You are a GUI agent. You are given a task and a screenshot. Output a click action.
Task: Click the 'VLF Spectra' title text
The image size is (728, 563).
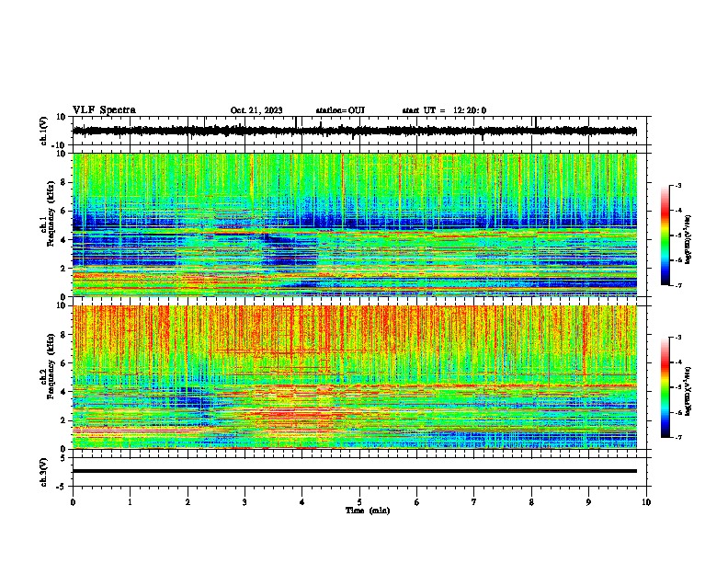(x=104, y=110)
